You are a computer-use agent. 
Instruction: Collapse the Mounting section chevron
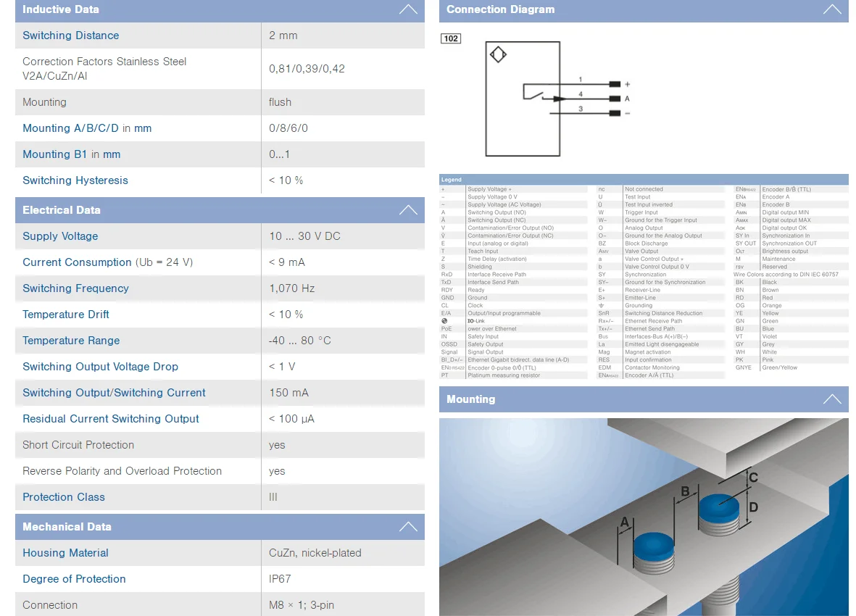point(832,399)
